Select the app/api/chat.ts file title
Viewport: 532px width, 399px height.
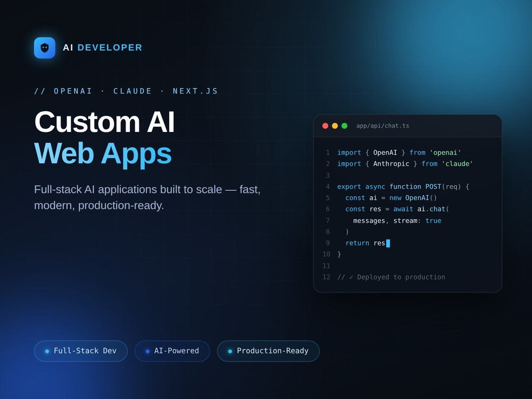click(x=383, y=126)
